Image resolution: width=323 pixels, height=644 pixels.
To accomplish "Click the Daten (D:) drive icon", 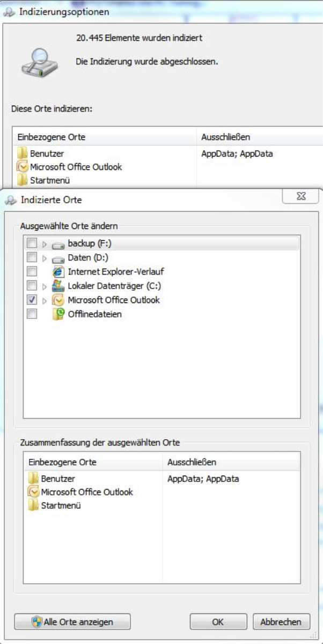I will [x=58, y=258].
